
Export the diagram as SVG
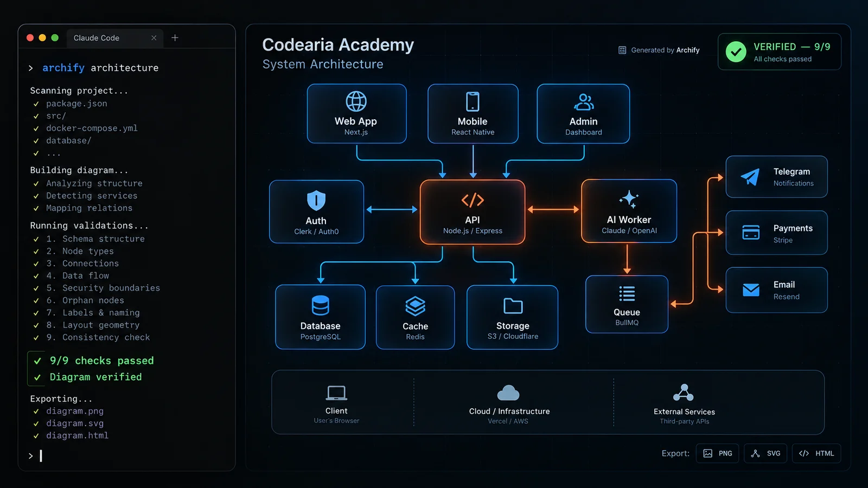point(765,453)
